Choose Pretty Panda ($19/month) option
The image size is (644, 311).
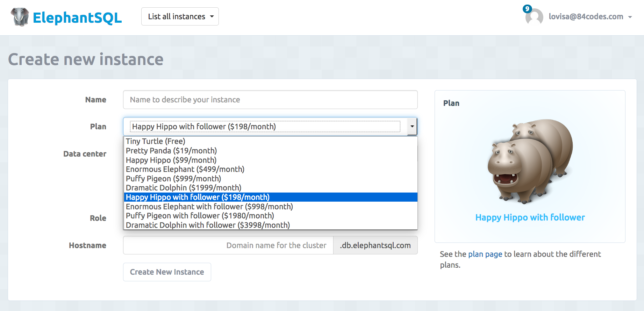pos(171,151)
